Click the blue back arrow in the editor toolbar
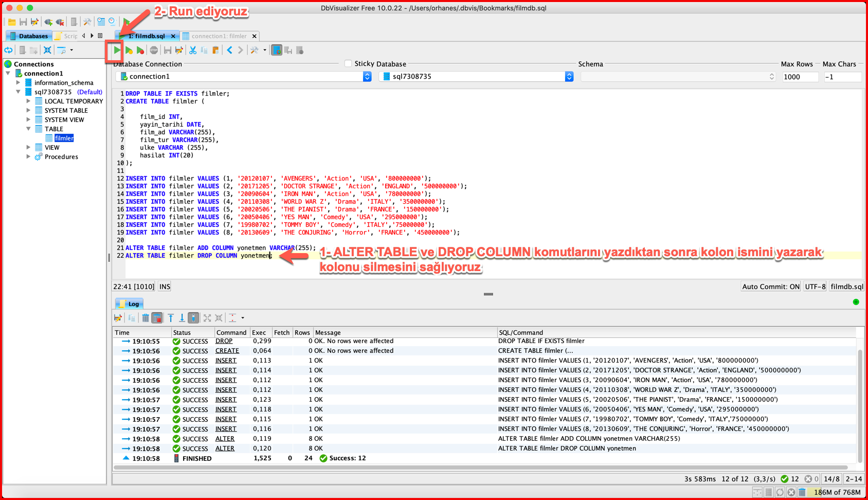Image resolution: width=868 pixels, height=500 pixels. [229, 50]
